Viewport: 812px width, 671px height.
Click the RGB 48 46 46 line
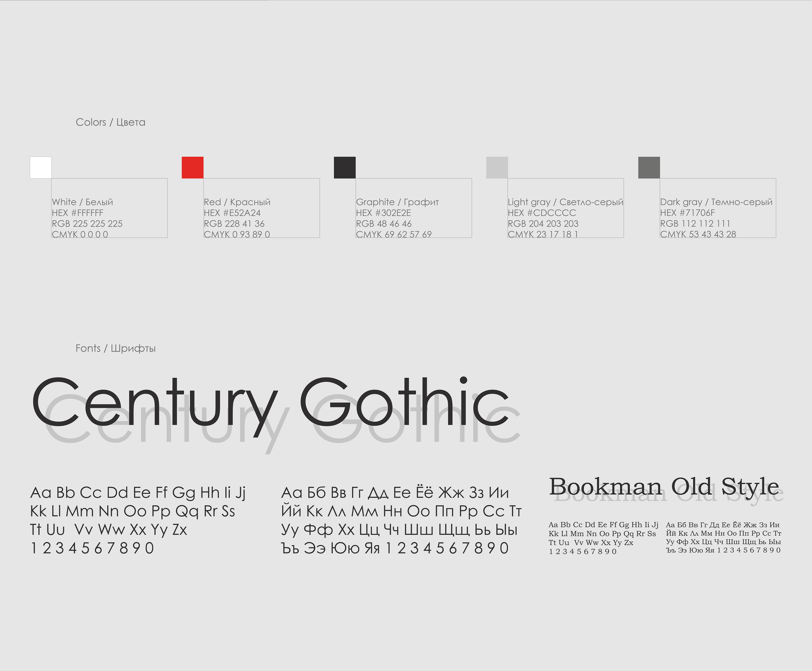point(384,224)
